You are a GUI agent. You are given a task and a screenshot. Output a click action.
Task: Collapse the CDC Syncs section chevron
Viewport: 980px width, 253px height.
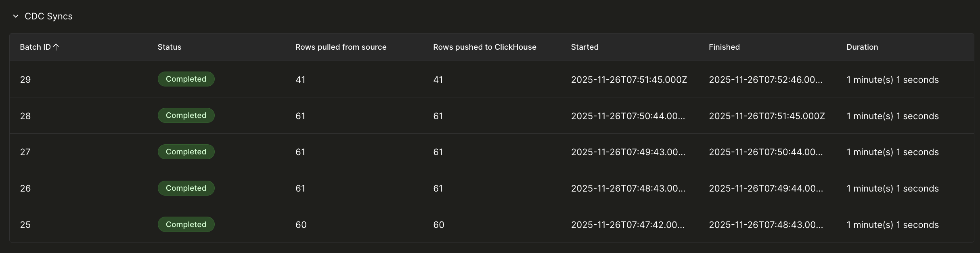coord(16,16)
